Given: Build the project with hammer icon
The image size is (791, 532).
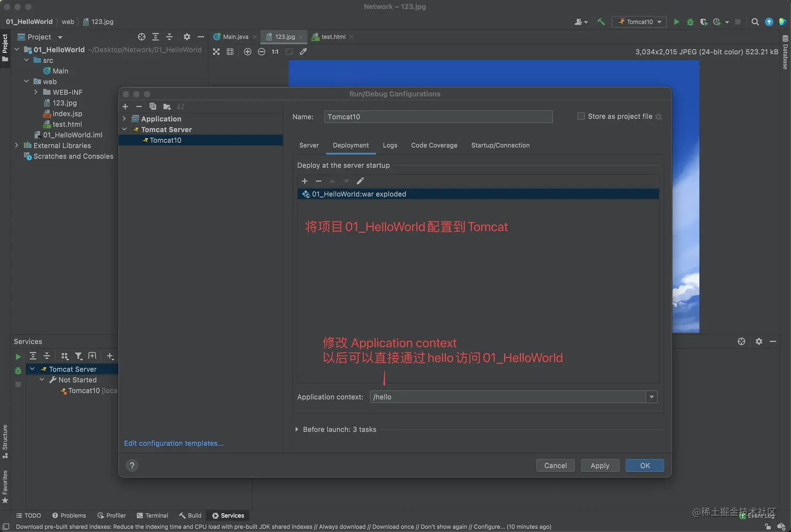Looking at the screenshot, I should [x=601, y=22].
